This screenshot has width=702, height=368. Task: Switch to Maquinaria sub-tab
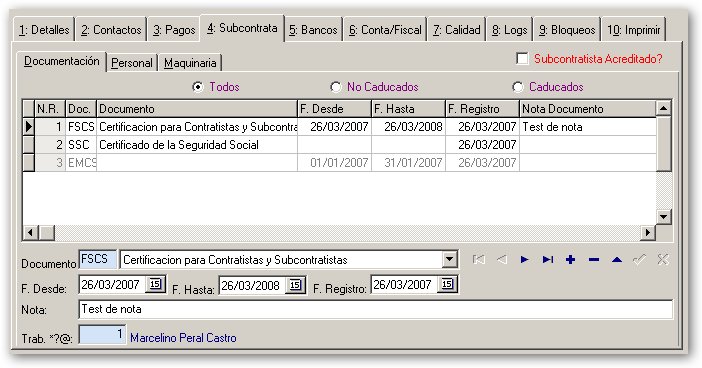[190, 63]
